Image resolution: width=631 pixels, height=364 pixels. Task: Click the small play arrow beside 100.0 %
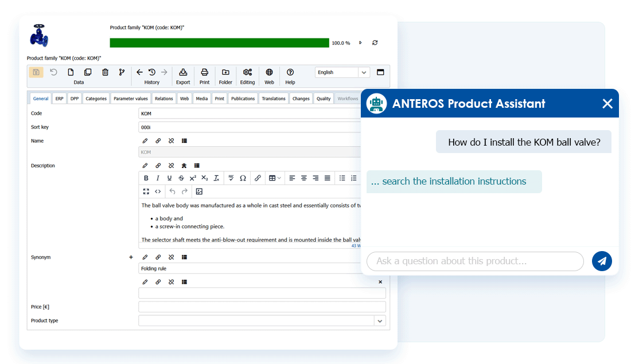point(360,42)
